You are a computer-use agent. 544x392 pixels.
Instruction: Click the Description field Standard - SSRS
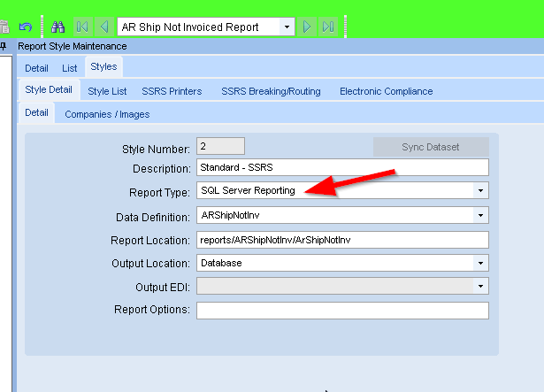point(342,167)
